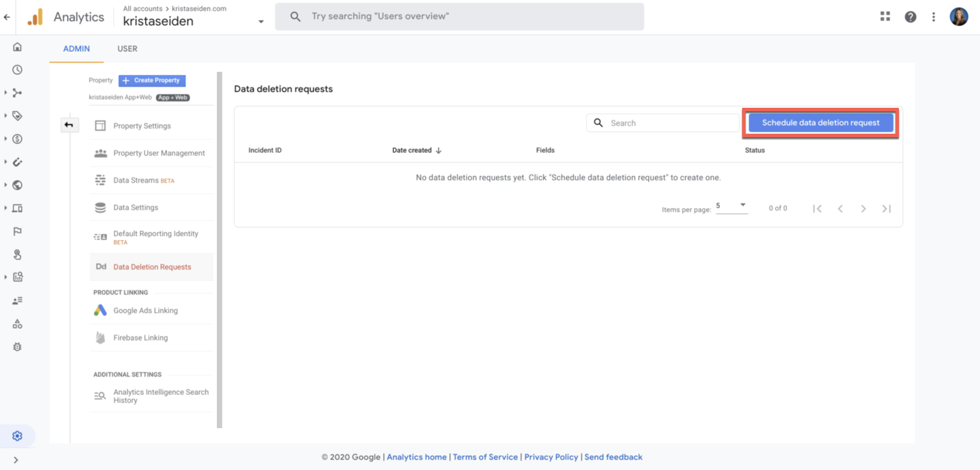Click the back arrow button in Property column
The height and width of the screenshot is (470, 980).
[x=69, y=125]
